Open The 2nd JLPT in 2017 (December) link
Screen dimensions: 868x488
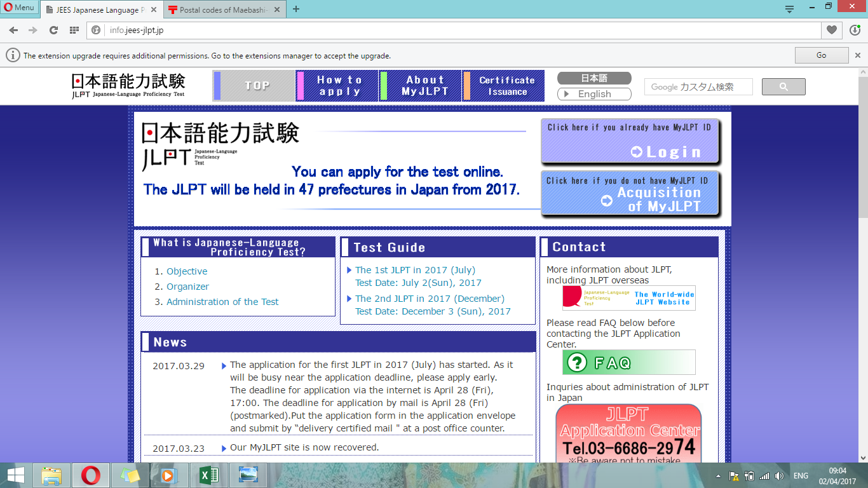click(430, 299)
